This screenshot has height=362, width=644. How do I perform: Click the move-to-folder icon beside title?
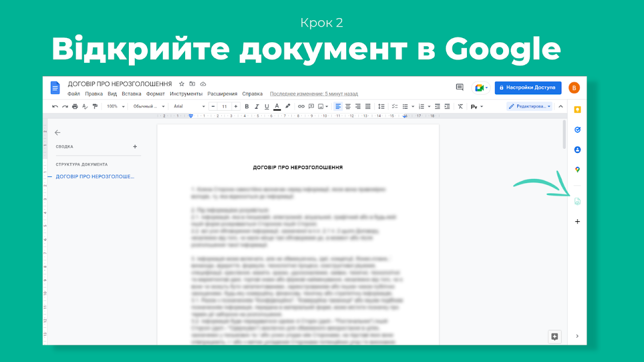click(x=192, y=84)
